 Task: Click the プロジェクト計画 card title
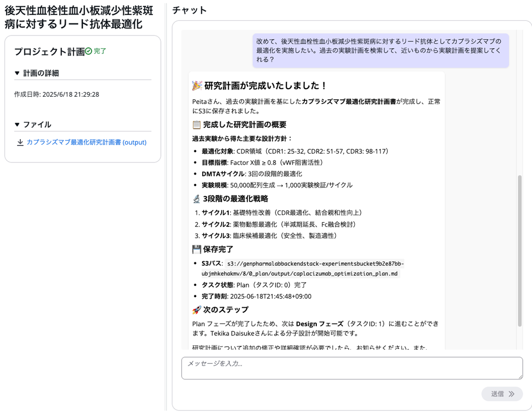tap(49, 52)
